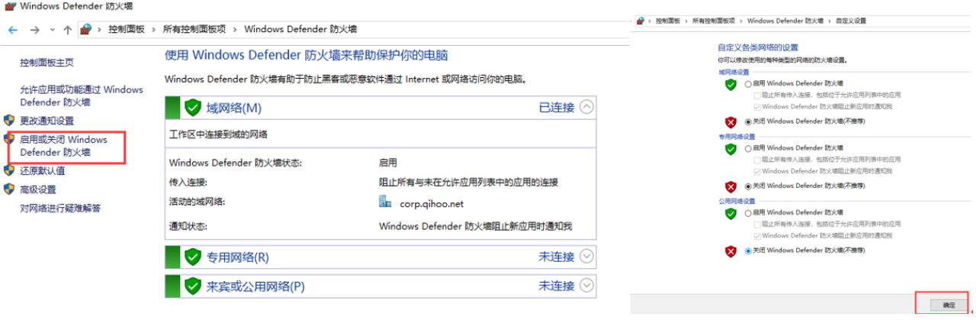Screen dimensions: 980x320
Task: Click shield icon beside 还原默认值
Action: (x=9, y=170)
